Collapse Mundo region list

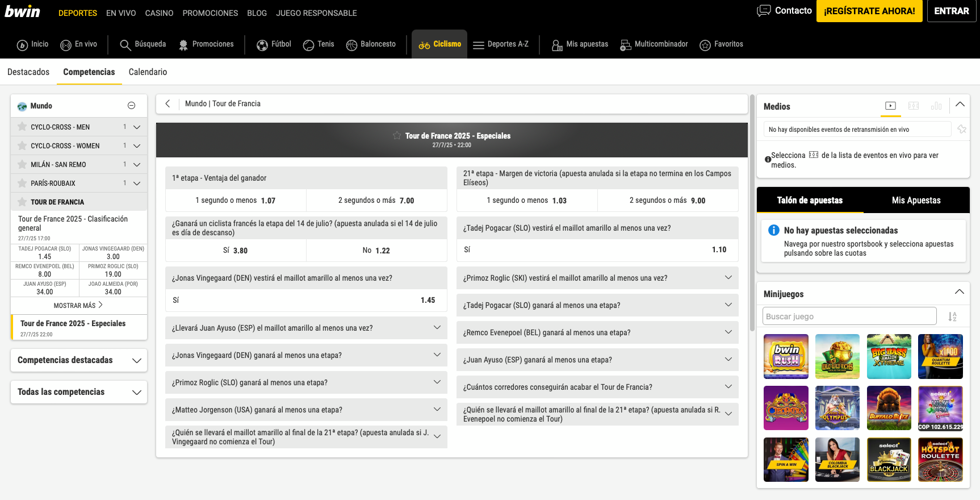131,106
